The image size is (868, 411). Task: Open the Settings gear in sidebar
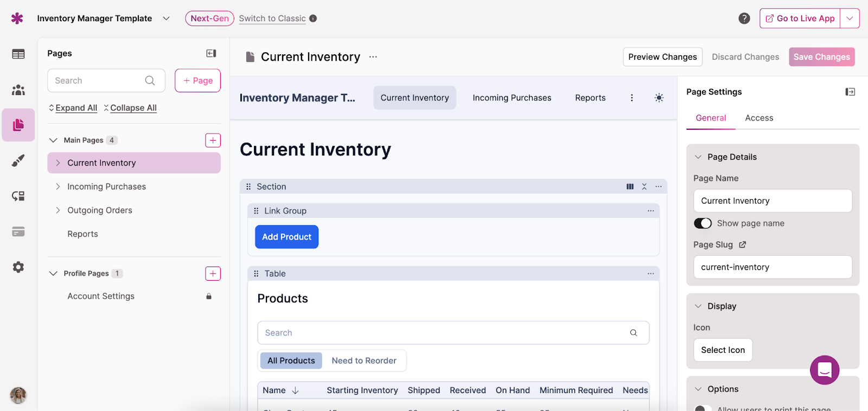coord(18,267)
